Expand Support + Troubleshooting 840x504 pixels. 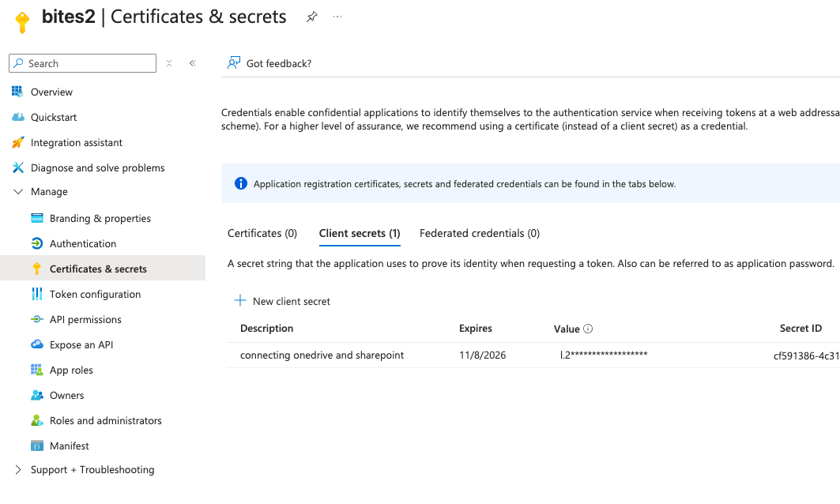pyautogui.click(x=20, y=469)
